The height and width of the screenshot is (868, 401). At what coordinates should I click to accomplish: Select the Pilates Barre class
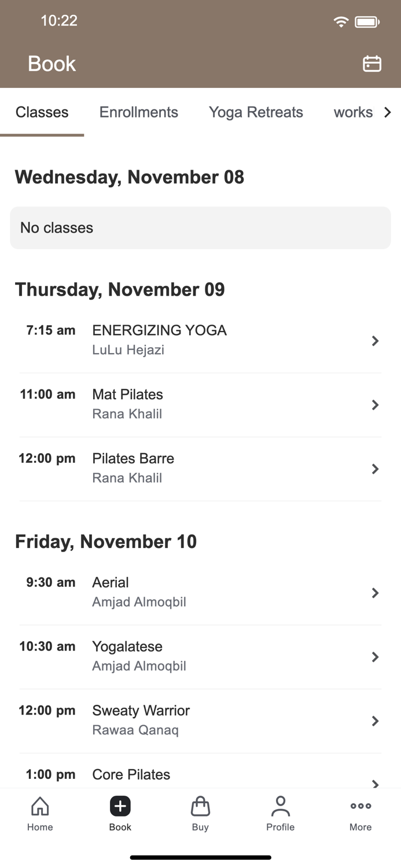tap(200, 469)
